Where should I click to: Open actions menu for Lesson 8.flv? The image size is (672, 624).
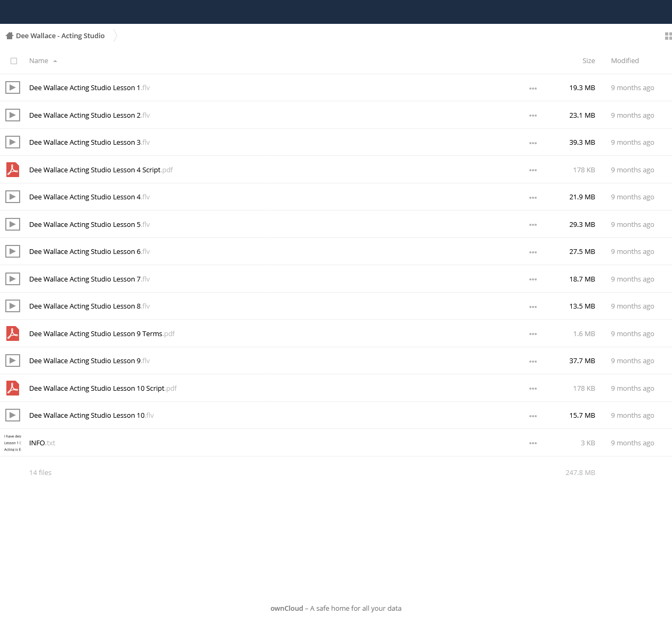coord(533,307)
